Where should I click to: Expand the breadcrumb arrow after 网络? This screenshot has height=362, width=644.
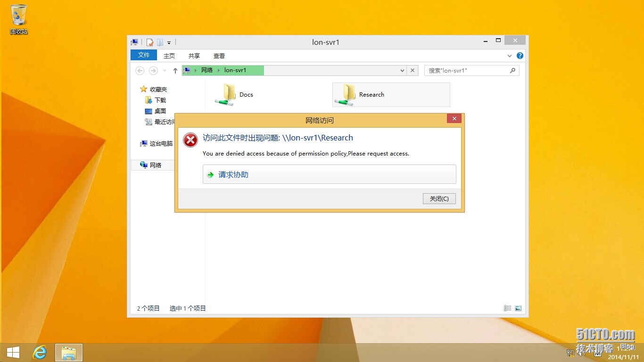click(219, 70)
